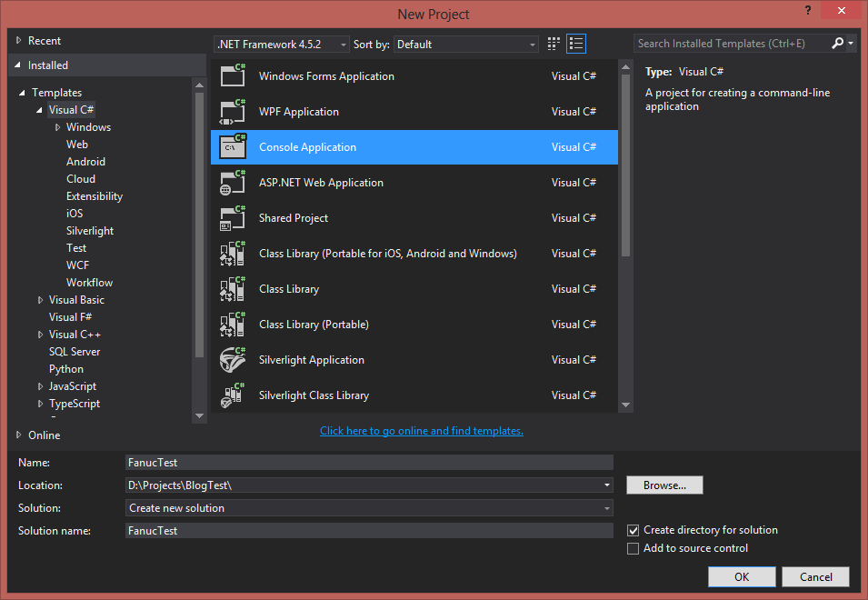Click the plain Class Library template icon
868x600 pixels.
(x=233, y=288)
